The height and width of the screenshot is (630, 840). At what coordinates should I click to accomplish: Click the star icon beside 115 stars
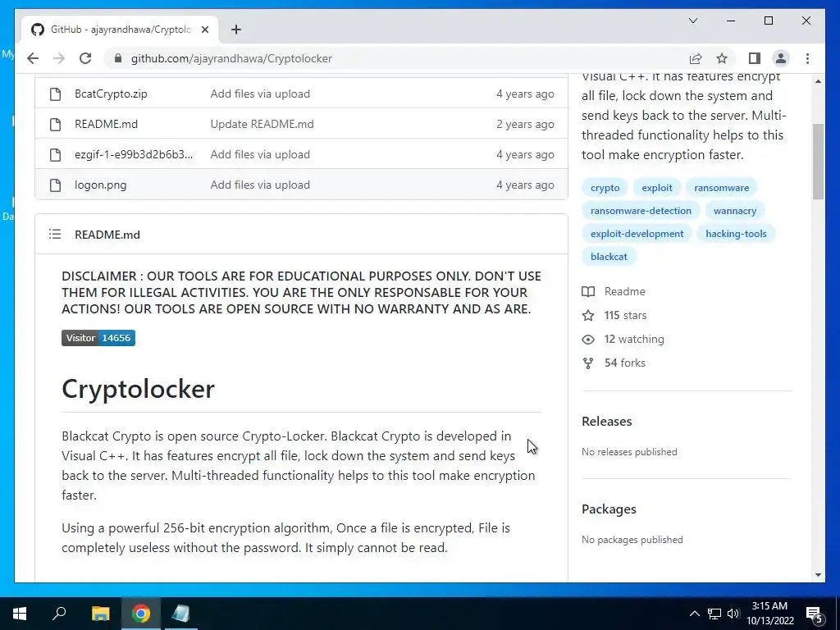tap(588, 316)
